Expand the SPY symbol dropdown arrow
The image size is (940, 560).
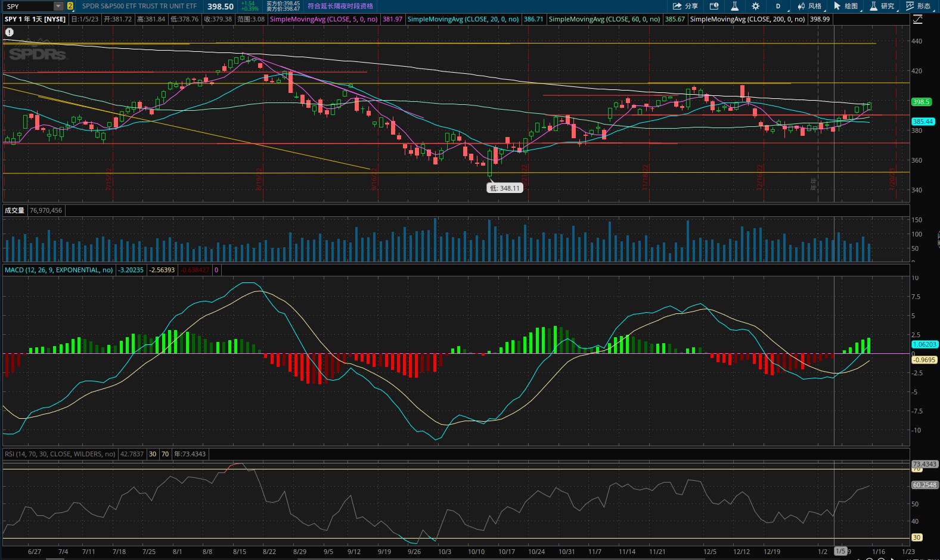click(58, 6)
